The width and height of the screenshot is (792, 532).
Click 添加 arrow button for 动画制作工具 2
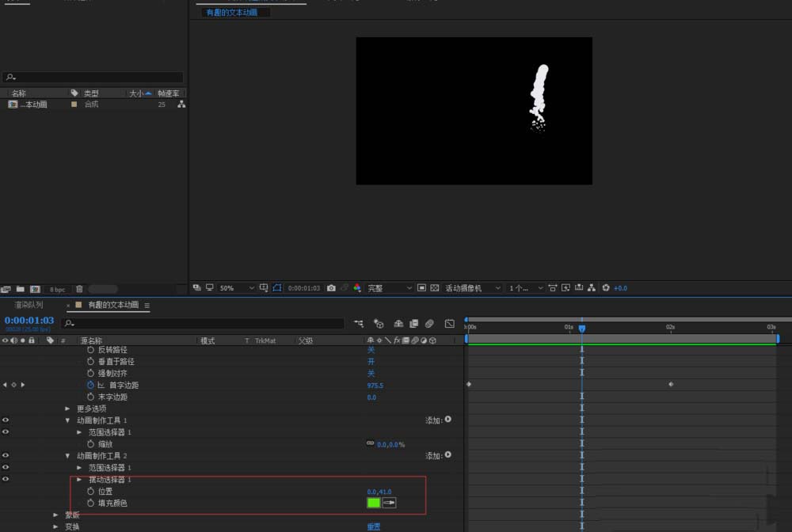pos(447,455)
